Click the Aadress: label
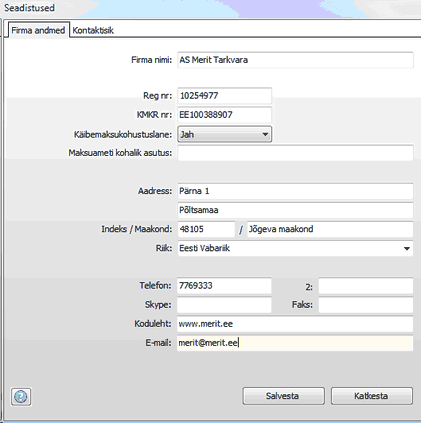The width and height of the screenshot is (421, 423). point(155,191)
